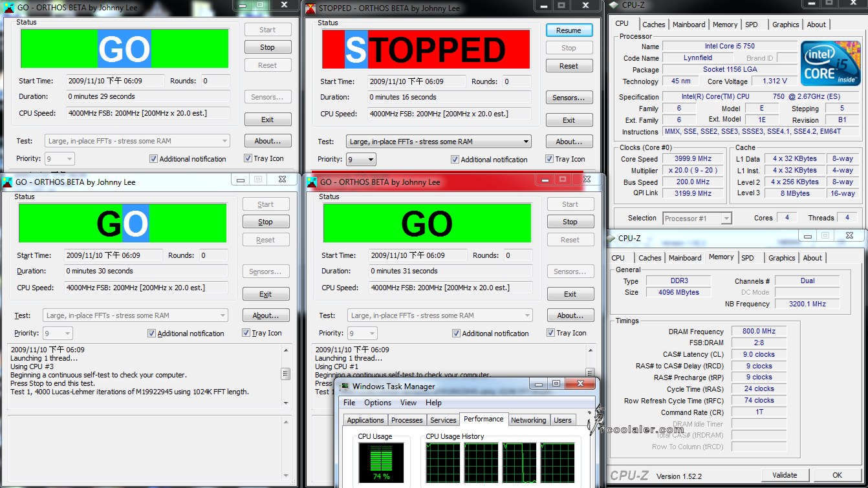
Task: Toggle Tray Icon in the 30-seconds ORTHOS window
Action: coord(246,333)
